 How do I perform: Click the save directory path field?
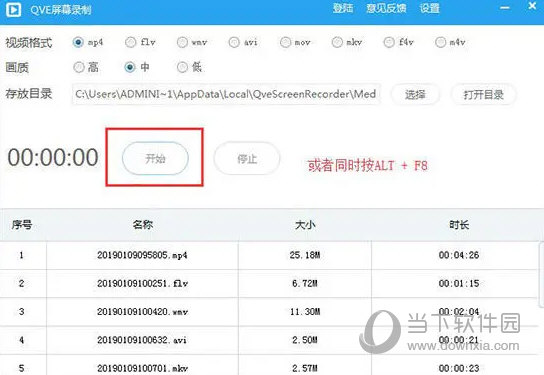click(226, 94)
